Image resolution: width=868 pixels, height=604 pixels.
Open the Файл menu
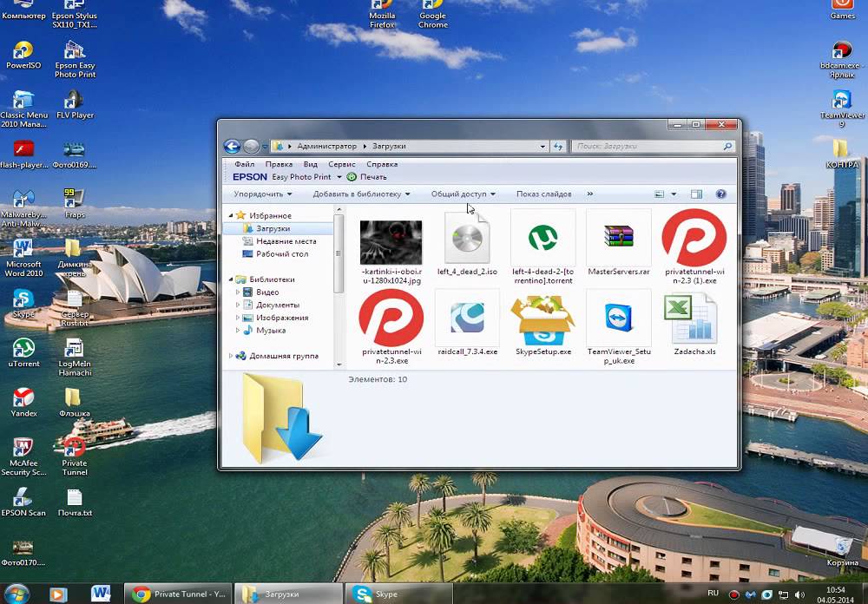click(x=244, y=164)
